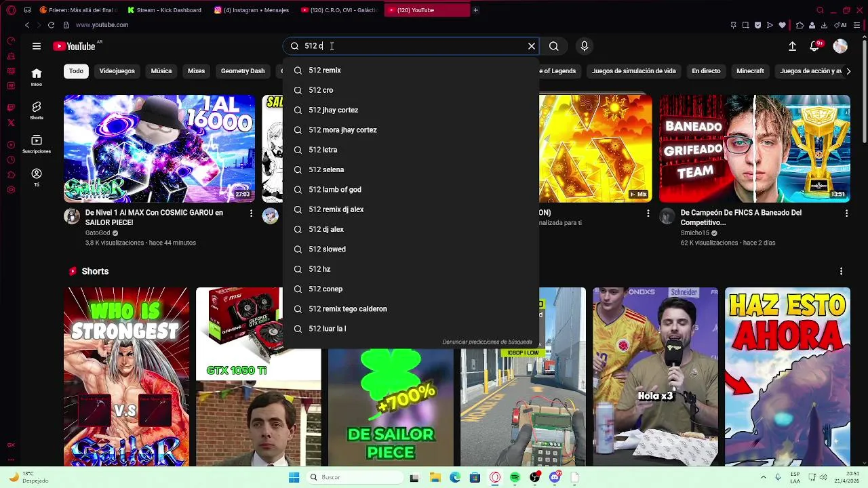Show more filter chips with right arrow
This screenshot has width=868, height=488.
848,71
